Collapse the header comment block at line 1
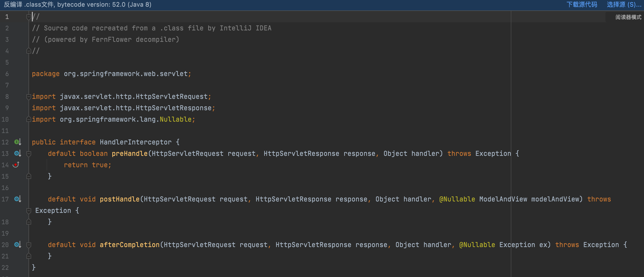 pyautogui.click(x=29, y=17)
